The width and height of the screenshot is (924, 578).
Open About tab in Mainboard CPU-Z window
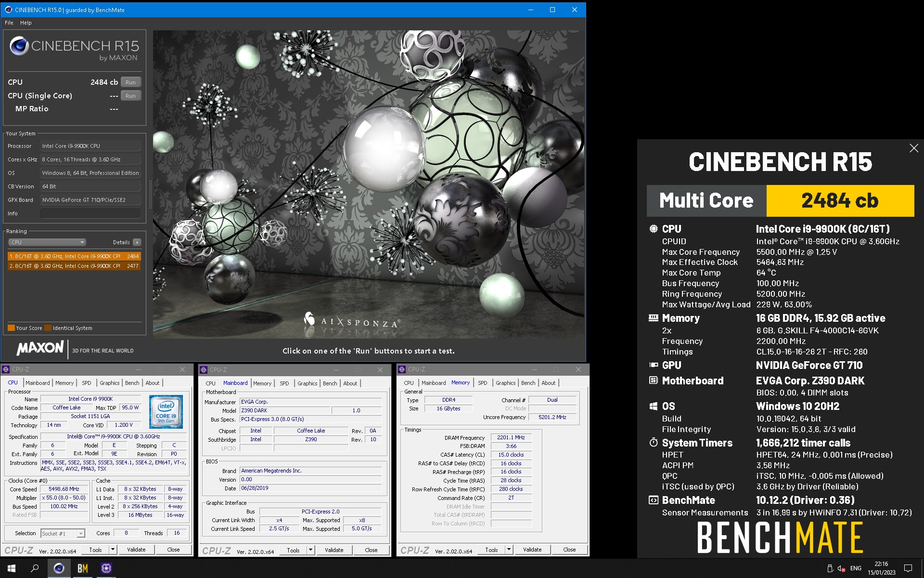[350, 383]
